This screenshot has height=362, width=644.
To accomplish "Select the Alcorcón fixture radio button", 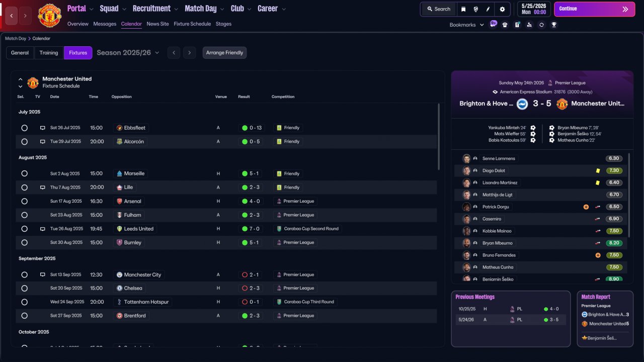I will tap(24, 142).
